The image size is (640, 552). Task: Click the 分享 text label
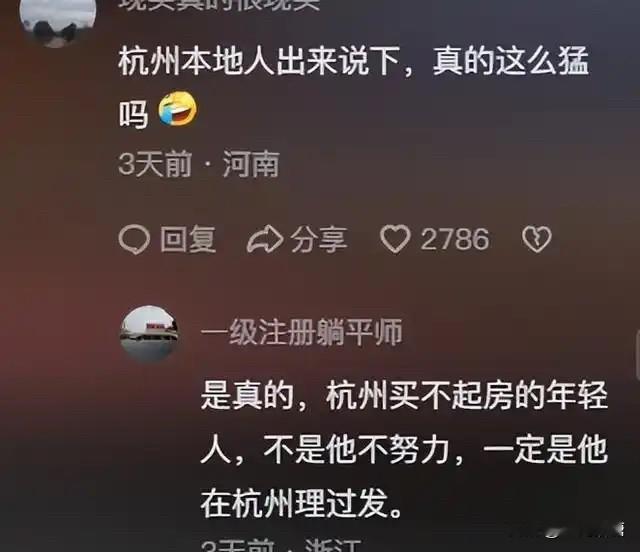coord(319,239)
